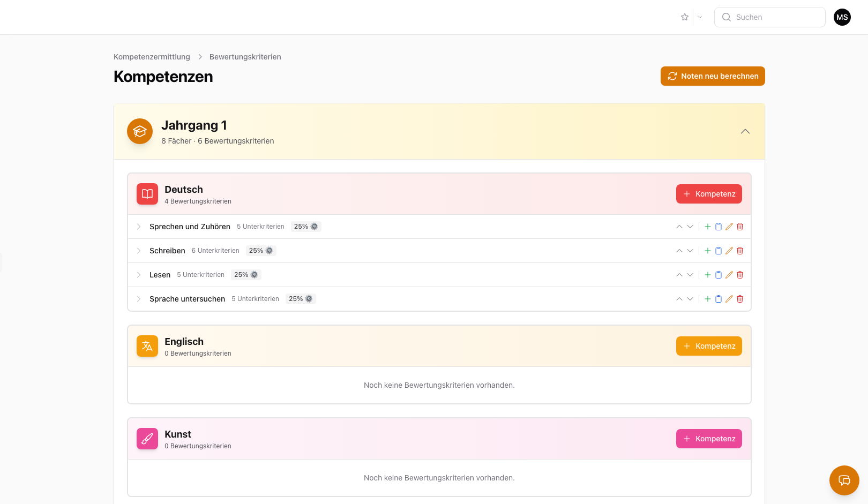Go to Kompetenzermittlung breadcrumb

click(152, 57)
